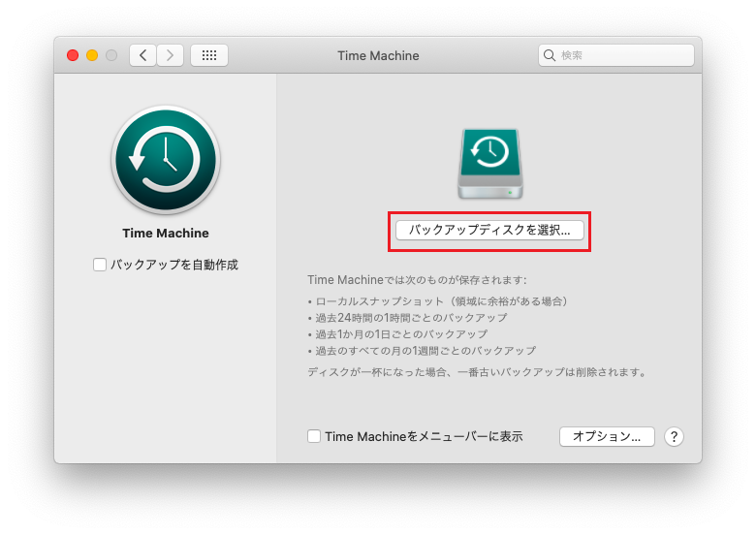Screen dimensions: 756x535
Task: Focus the 検索 search field
Action: point(616,55)
